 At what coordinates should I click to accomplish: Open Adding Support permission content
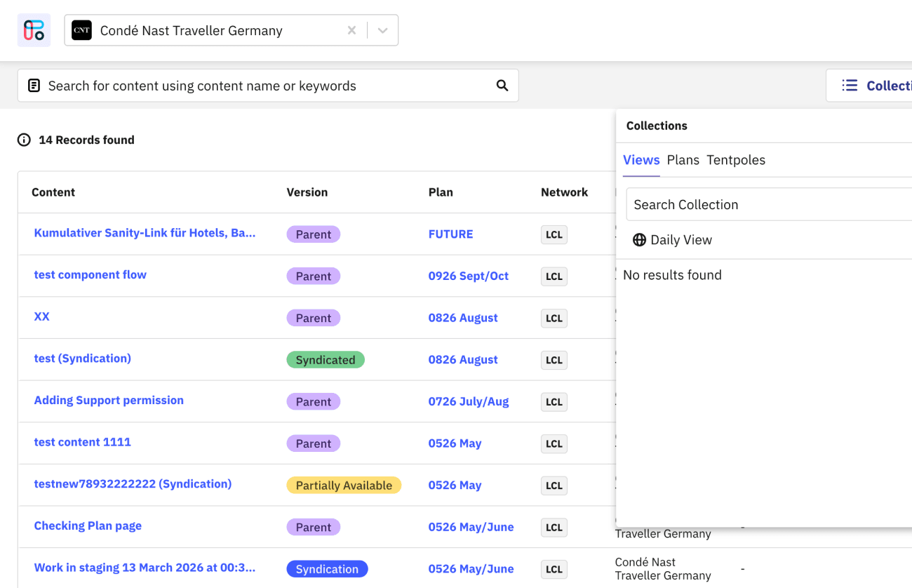[109, 400]
